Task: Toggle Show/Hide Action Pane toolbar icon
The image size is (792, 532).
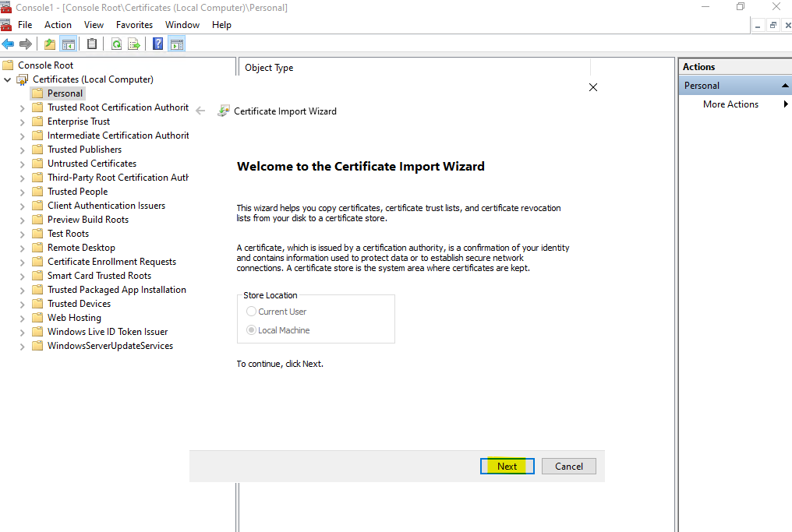Action: (x=177, y=44)
